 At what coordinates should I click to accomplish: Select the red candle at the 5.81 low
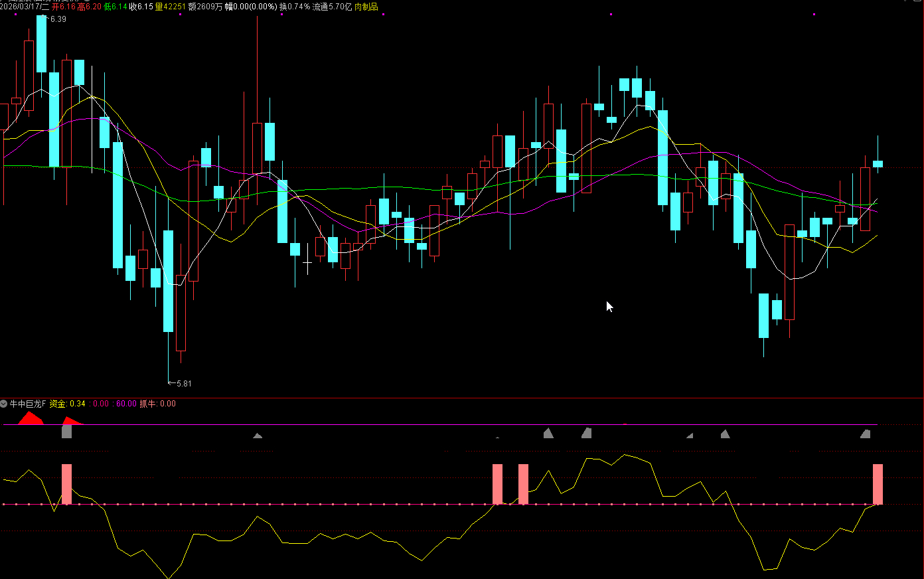(x=181, y=312)
